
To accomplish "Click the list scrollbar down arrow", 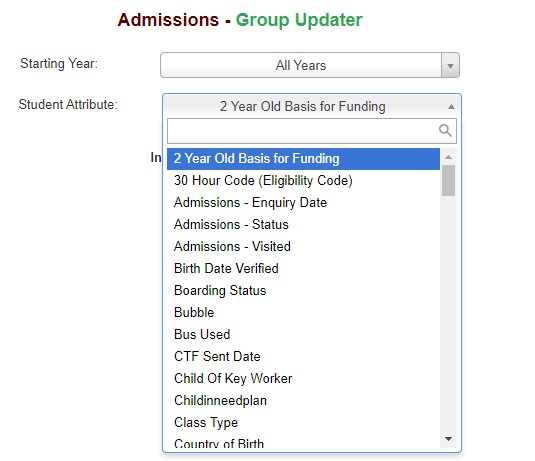I will [x=448, y=438].
